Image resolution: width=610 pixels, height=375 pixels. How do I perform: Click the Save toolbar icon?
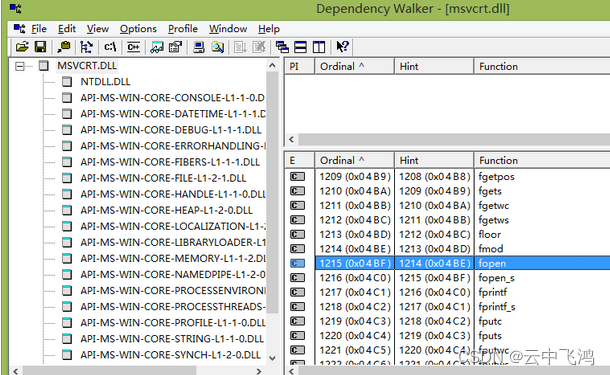[x=40, y=47]
